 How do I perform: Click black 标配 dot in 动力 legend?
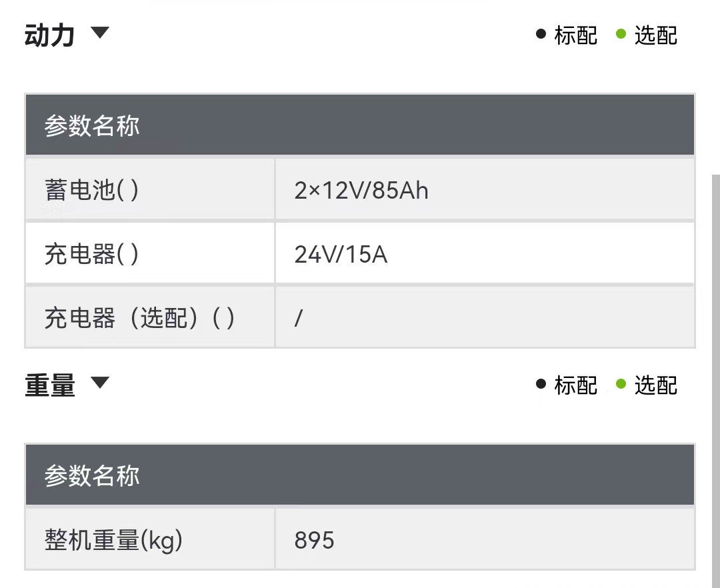point(541,34)
